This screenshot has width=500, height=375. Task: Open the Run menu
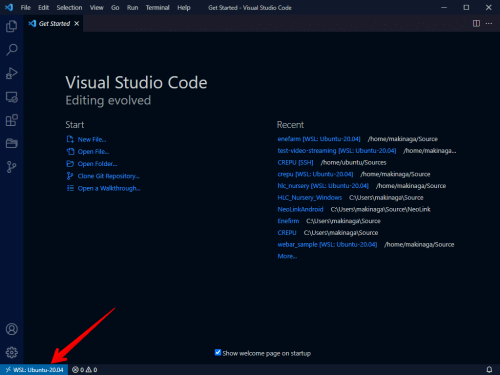132,8
